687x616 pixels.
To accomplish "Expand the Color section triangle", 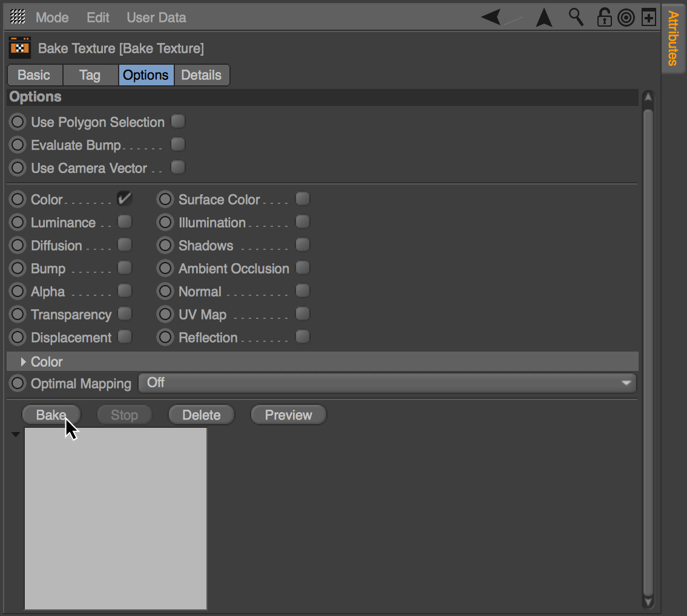I will coord(24,362).
